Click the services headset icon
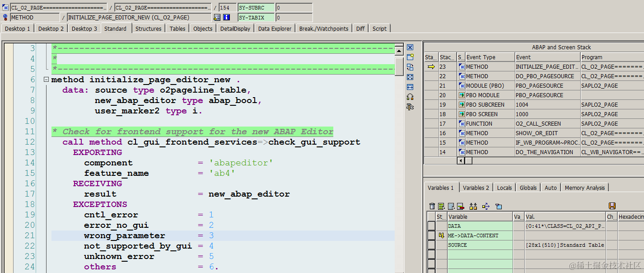Screen dimensions: 644x273 click(410, 97)
